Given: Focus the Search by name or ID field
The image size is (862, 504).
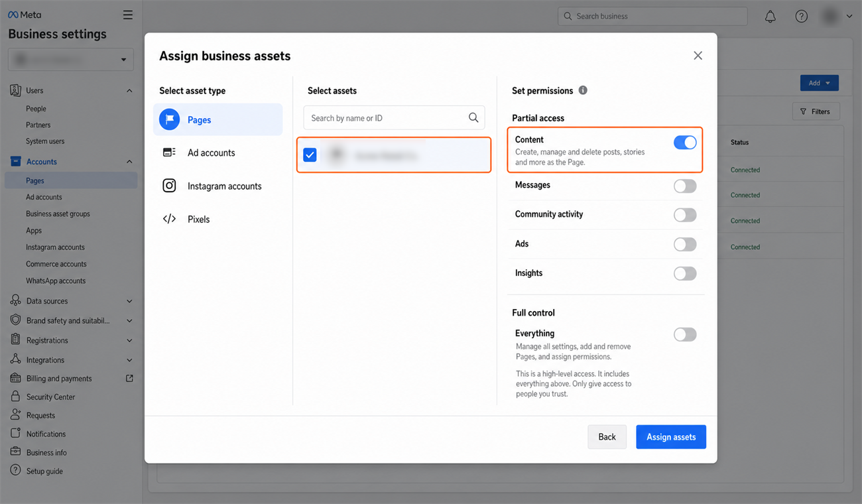Looking at the screenshot, I should 394,117.
